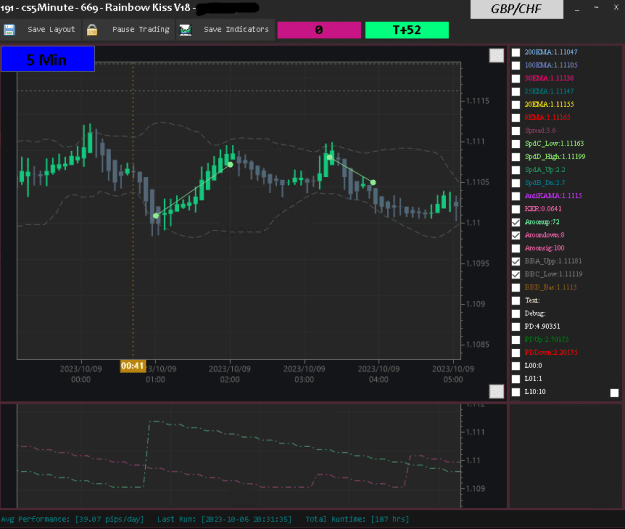The image size is (625, 529).
Task: Click the 2023/10/09 03:00 time label
Action: [x=304, y=374]
